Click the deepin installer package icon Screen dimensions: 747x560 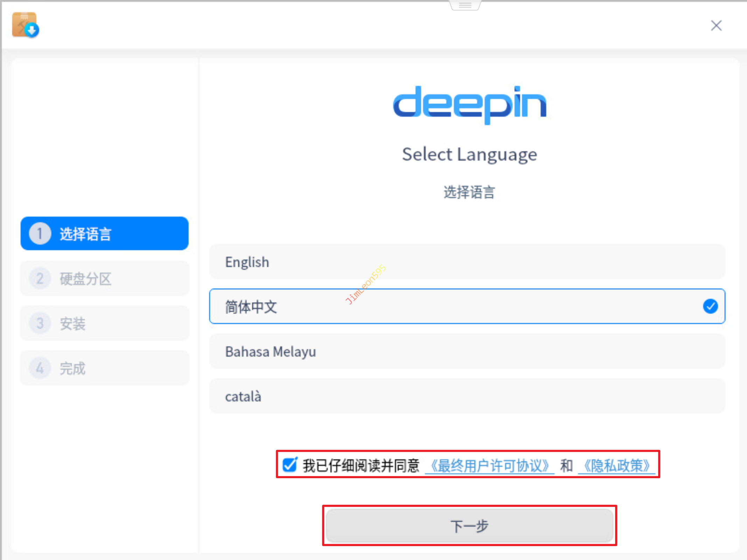[25, 25]
